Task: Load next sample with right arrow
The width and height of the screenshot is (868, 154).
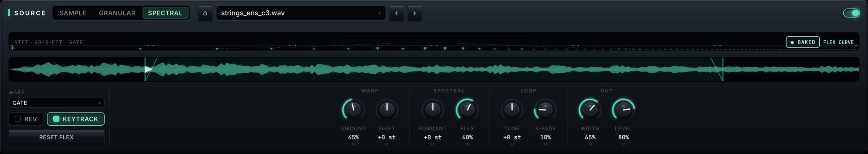Action: 414,13
